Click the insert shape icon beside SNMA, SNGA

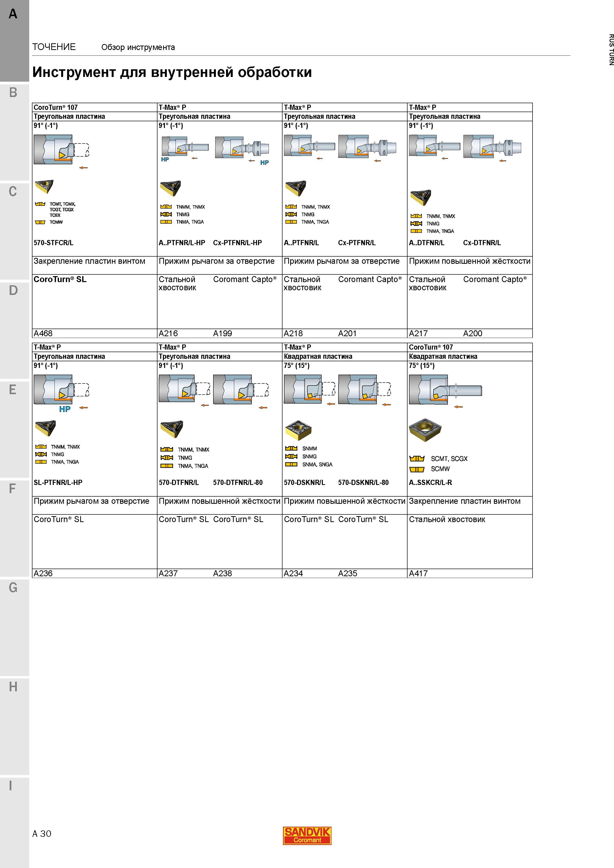[291, 464]
